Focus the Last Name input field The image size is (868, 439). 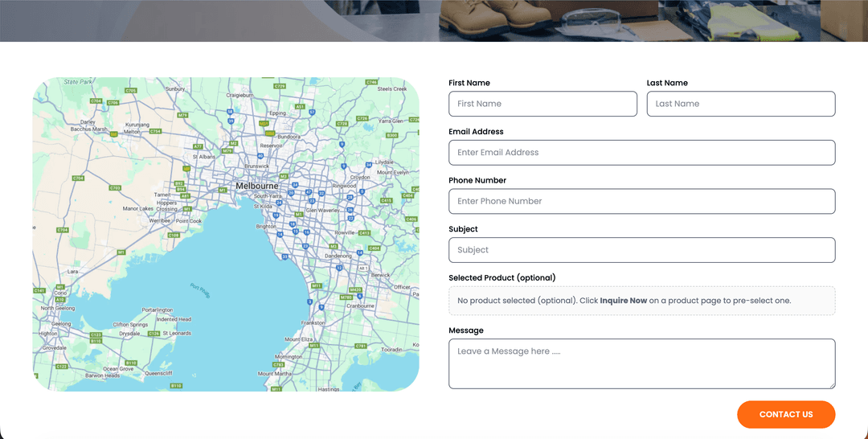(741, 104)
